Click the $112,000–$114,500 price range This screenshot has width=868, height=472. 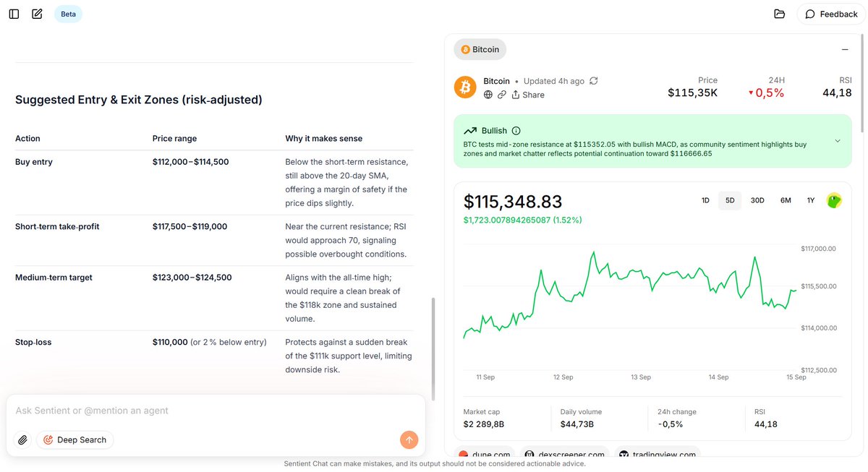tap(191, 162)
